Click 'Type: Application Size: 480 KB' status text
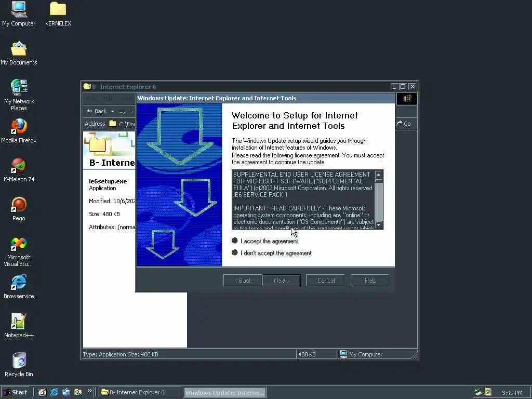The width and height of the screenshot is (532, 399). pos(121,354)
